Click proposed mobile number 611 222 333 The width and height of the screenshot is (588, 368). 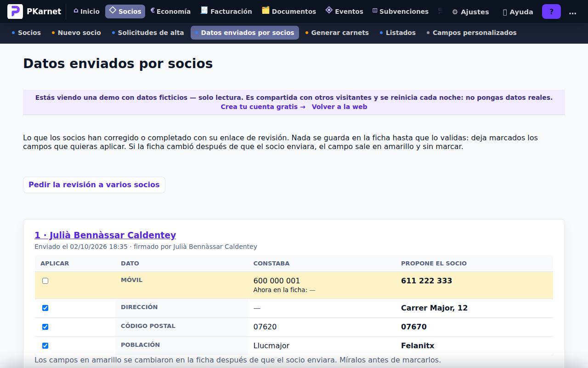click(x=426, y=281)
